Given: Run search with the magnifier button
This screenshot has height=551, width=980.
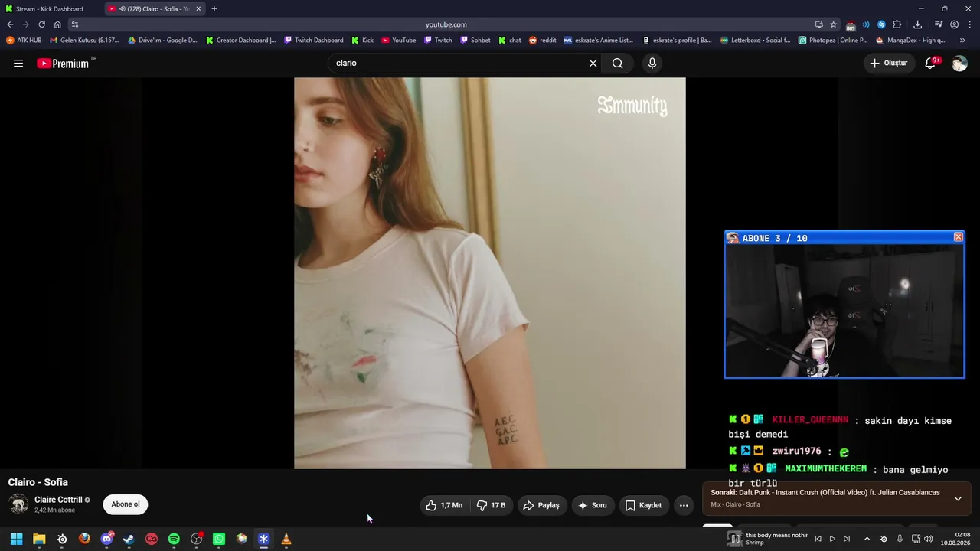Looking at the screenshot, I should pyautogui.click(x=618, y=64).
